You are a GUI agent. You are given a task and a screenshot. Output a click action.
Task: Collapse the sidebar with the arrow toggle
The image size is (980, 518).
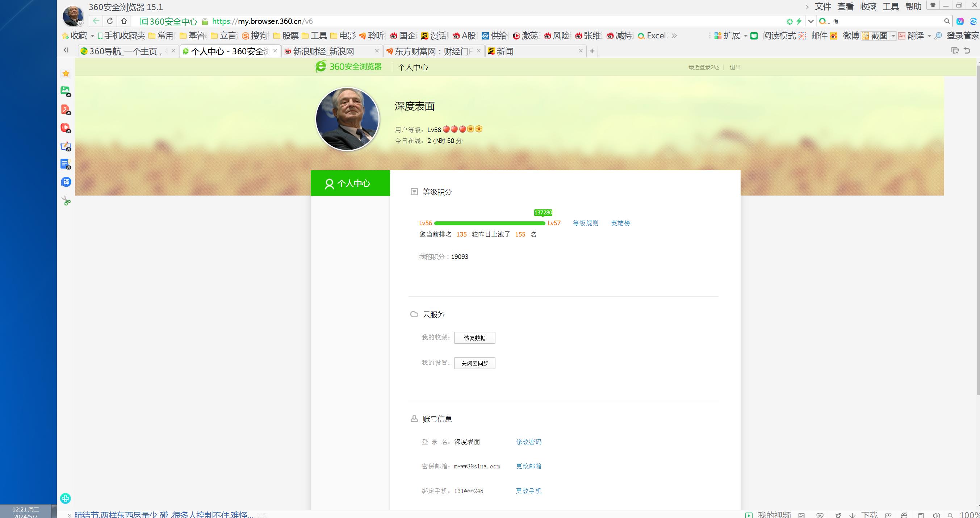66,50
